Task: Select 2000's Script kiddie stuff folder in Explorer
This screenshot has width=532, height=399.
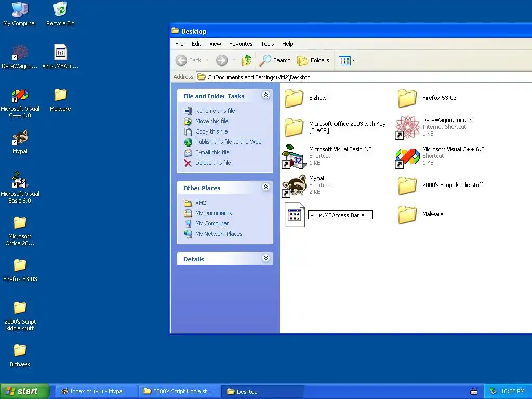Action: (x=441, y=185)
